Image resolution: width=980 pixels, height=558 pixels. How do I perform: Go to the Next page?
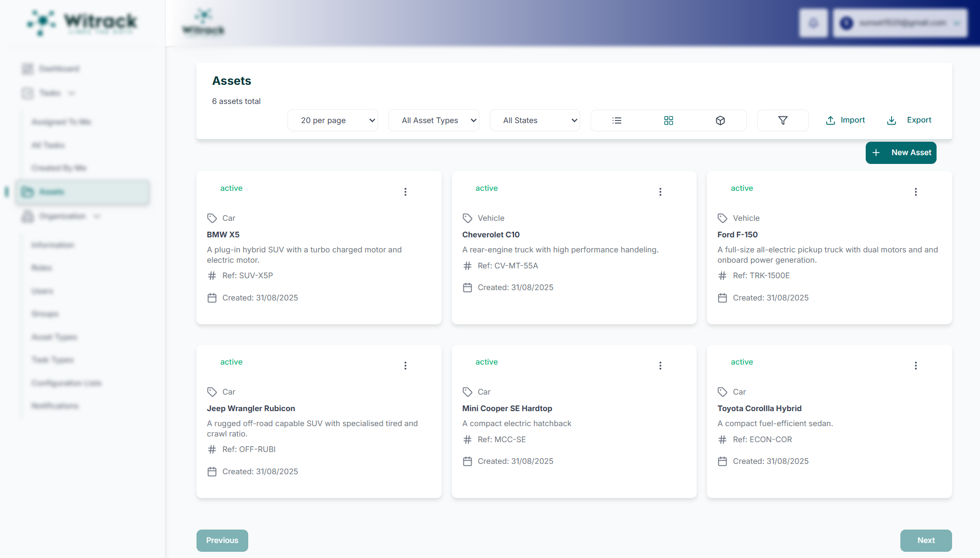(926, 540)
